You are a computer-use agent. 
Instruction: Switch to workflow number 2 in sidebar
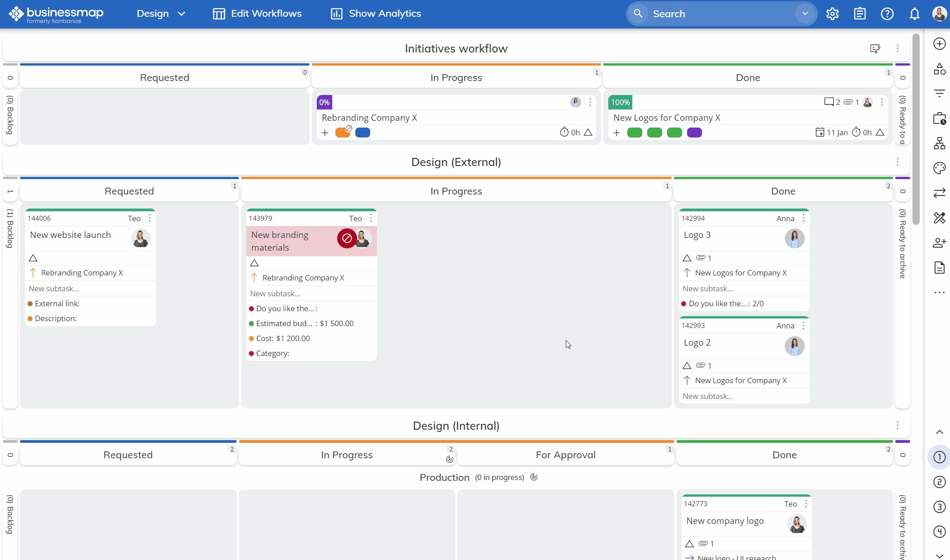point(939,482)
